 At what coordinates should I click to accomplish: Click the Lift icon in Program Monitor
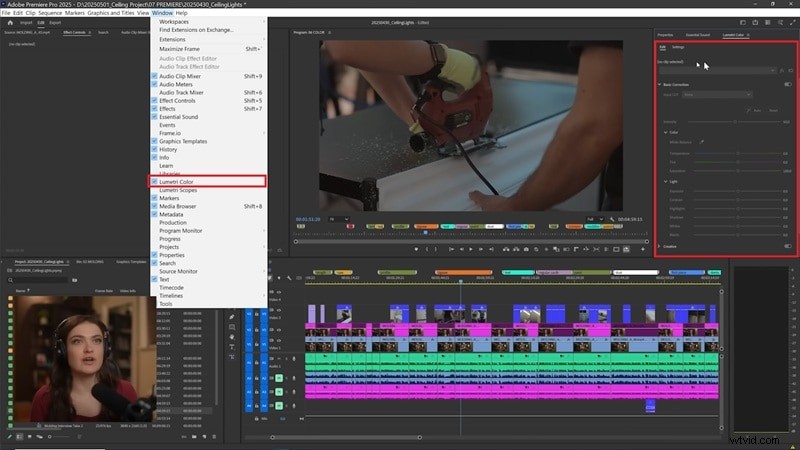pyautogui.click(x=506, y=249)
